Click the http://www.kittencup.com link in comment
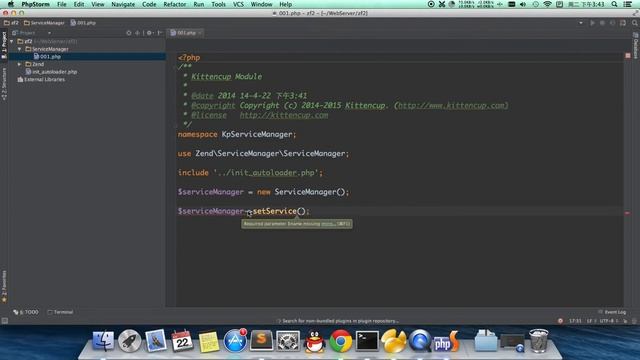The width and height of the screenshot is (640, 360). [x=452, y=105]
